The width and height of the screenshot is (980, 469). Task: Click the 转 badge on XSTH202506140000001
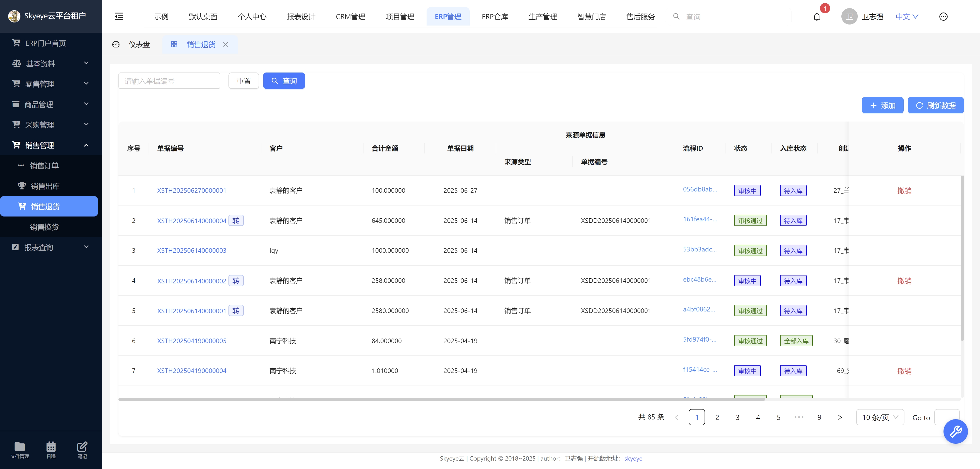point(236,311)
